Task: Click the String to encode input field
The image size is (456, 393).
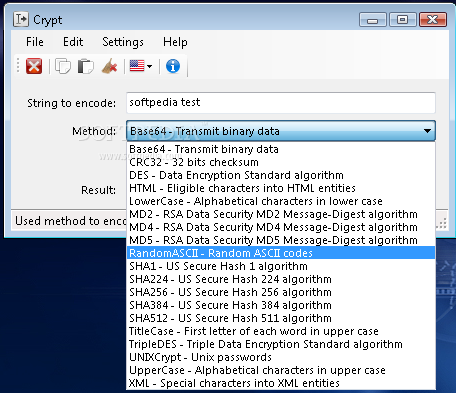Action: tap(281, 103)
